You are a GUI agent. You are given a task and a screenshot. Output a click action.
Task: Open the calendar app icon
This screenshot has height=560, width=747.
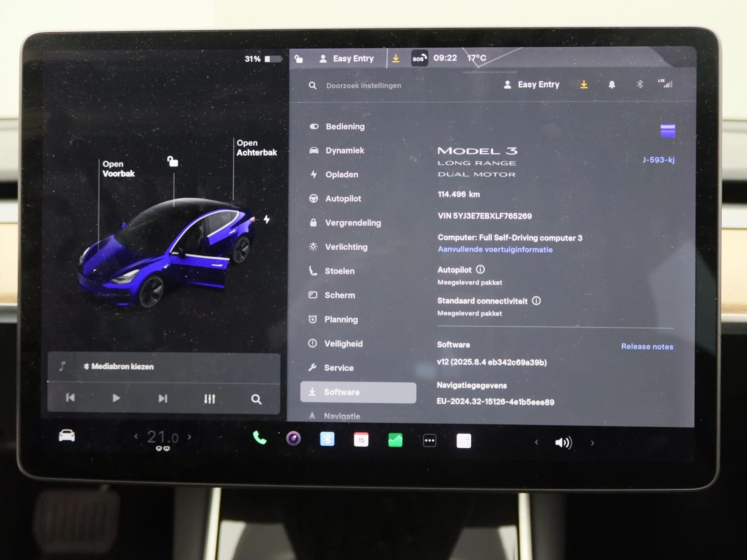(361, 440)
